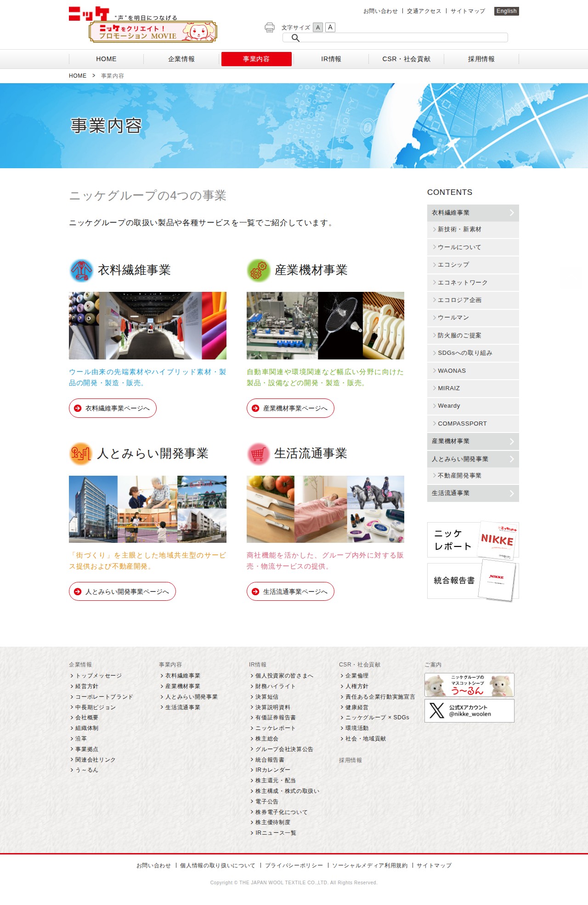Select the larger font size A button
This screenshot has height=905, width=588.
tap(330, 28)
